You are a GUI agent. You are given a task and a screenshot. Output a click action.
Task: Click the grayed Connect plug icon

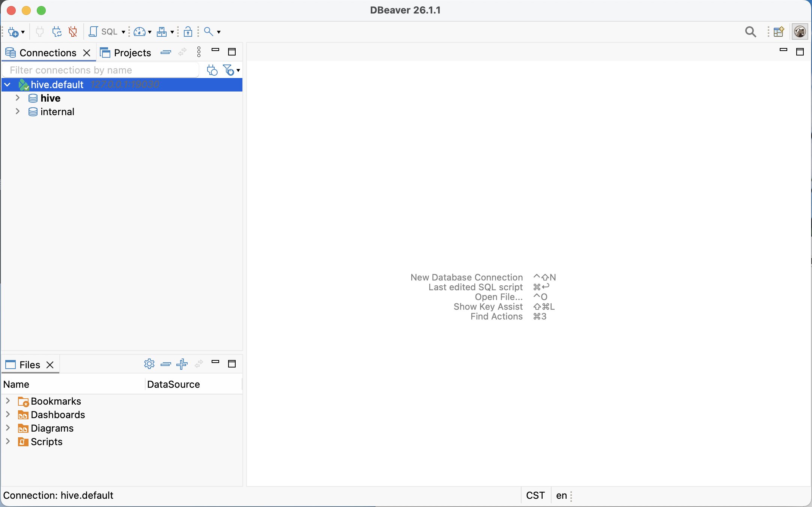(40, 32)
